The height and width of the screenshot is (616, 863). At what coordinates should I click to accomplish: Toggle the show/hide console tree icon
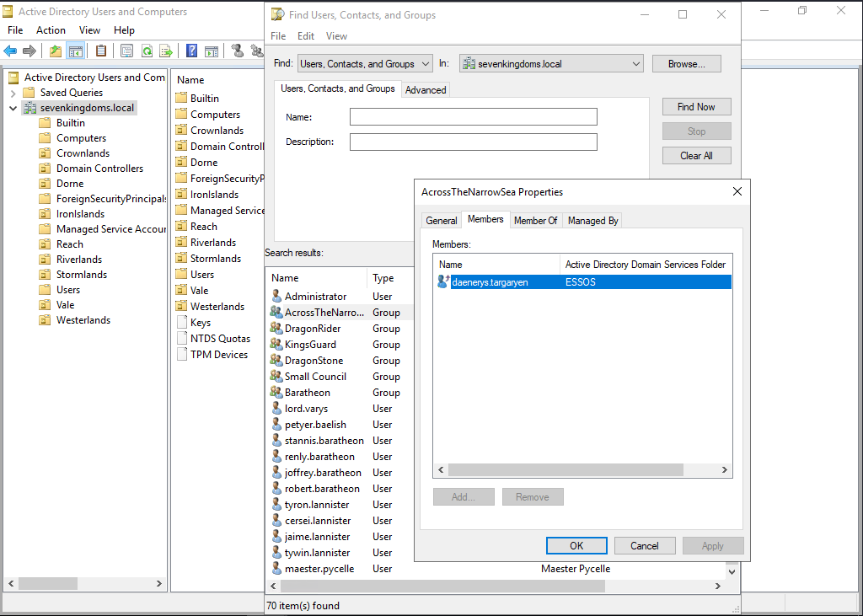[x=75, y=51]
